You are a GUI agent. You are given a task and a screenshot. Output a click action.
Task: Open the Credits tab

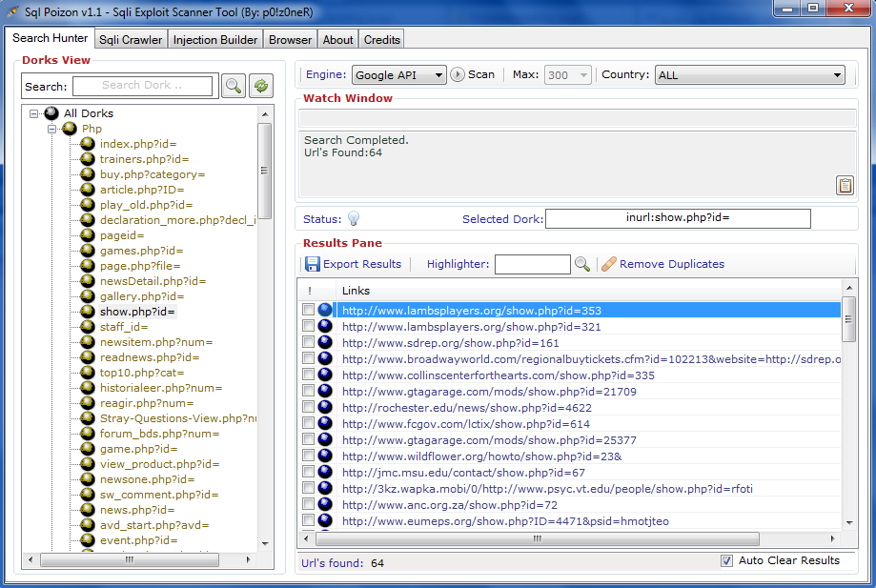(382, 40)
